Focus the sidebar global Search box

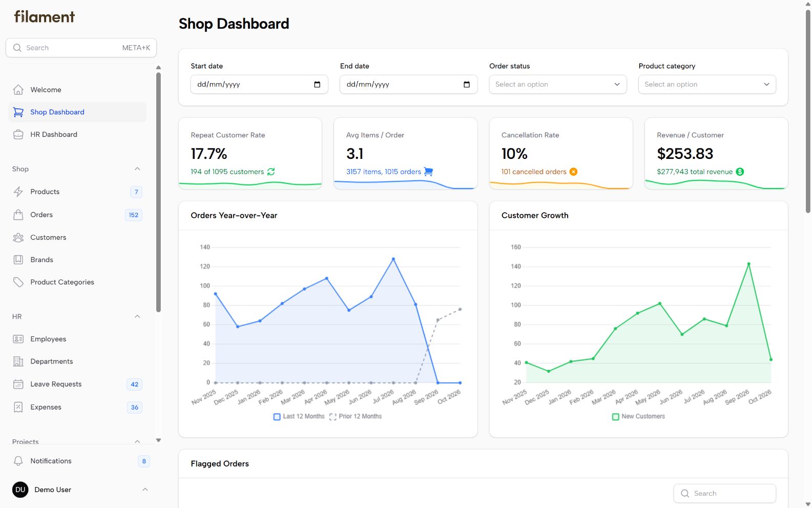point(81,48)
